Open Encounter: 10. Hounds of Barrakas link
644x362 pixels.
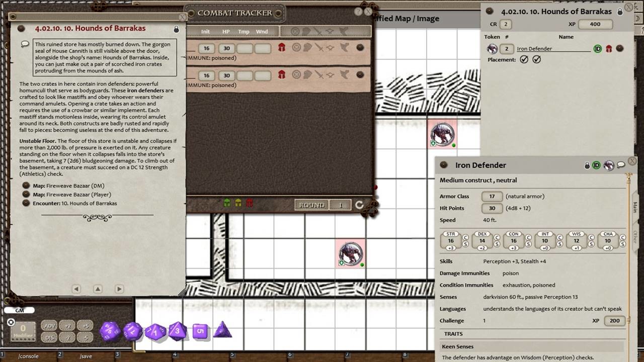26,203
